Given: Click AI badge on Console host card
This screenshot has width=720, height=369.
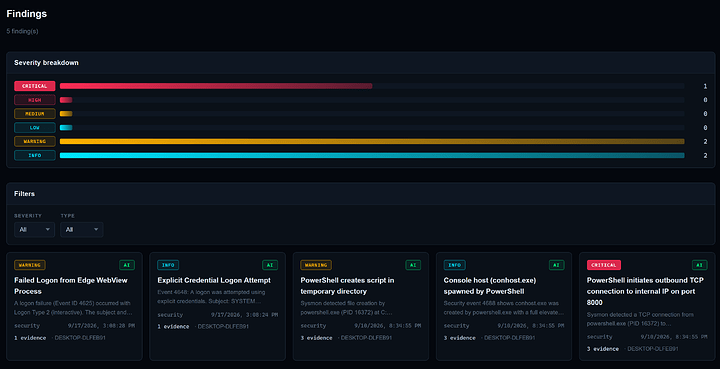Looking at the screenshot, I should pos(557,265).
